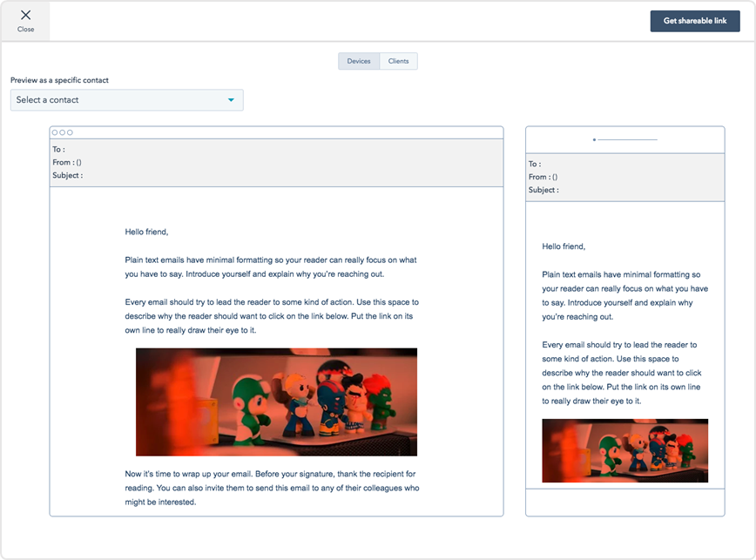Close the email preview with the X icon
The width and height of the screenshot is (756, 560).
pyautogui.click(x=25, y=16)
